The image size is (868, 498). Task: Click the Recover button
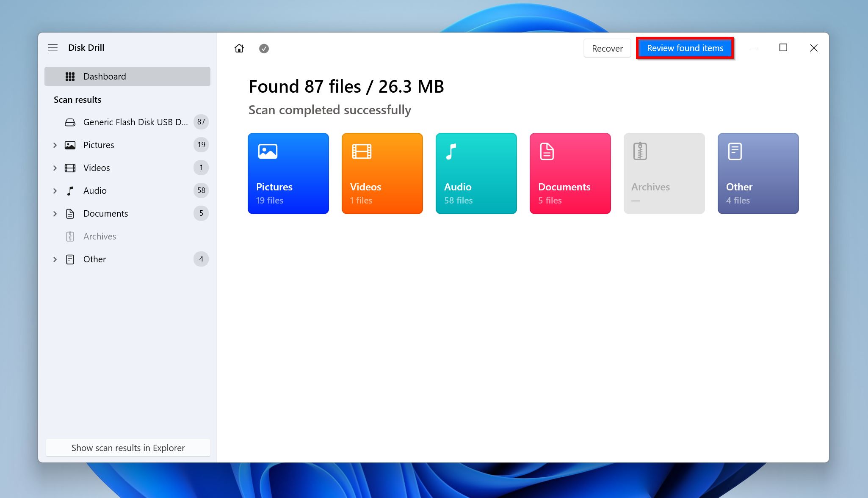click(x=607, y=48)
